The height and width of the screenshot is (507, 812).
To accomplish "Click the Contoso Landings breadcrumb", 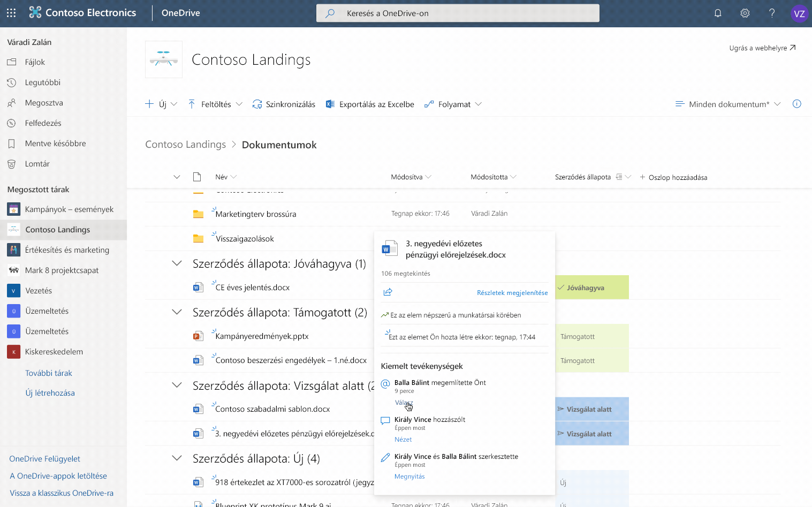I will point(186,145).
